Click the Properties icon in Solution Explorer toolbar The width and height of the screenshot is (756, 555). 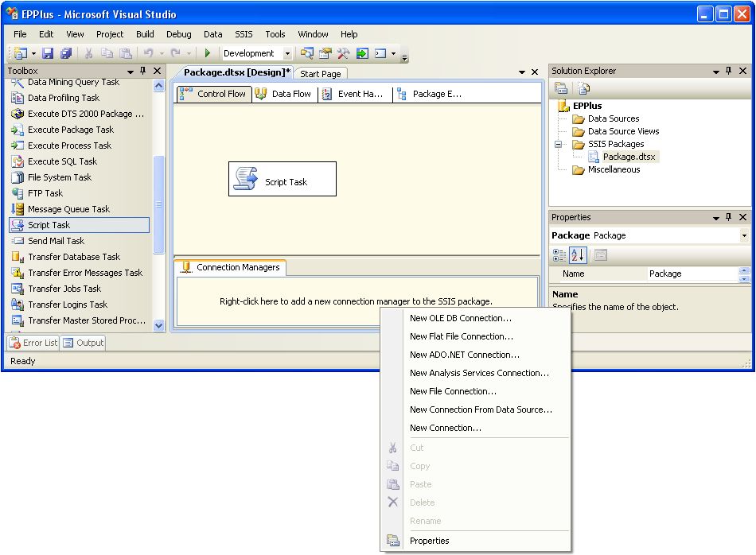(x=561, y=88)
